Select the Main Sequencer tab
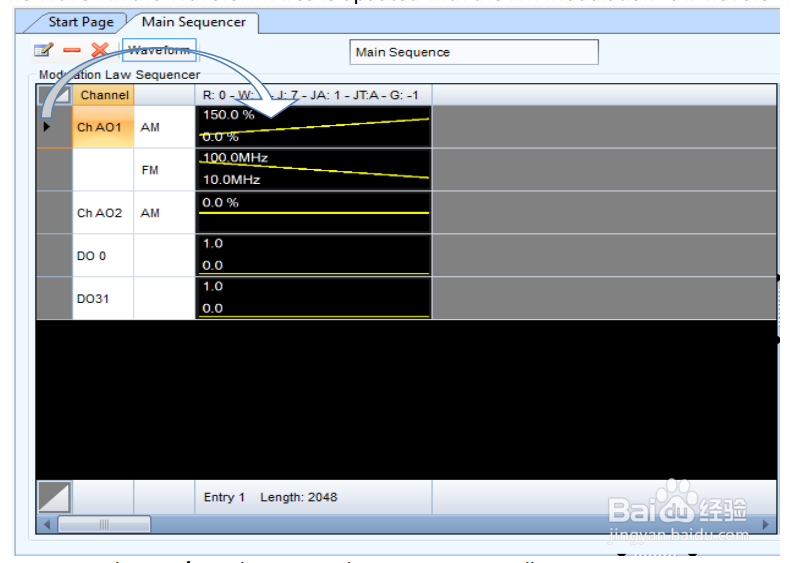This screenshot has height=563, width=793. (x=194, y=22)
